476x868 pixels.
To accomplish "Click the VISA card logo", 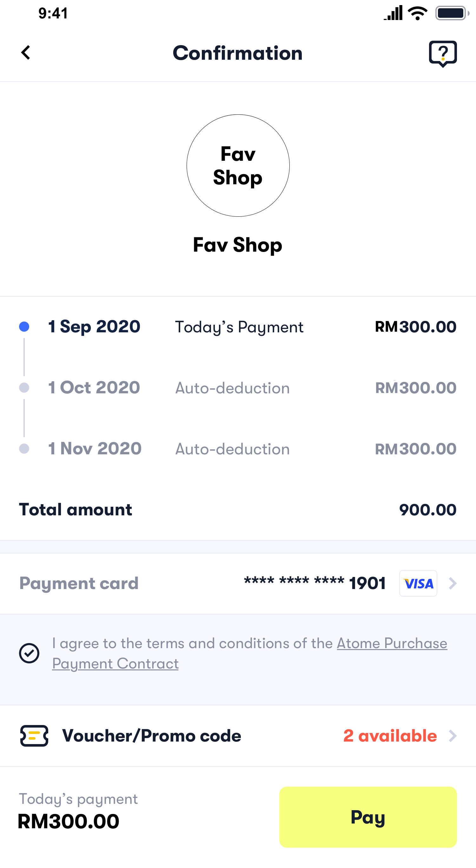I will 418,583.
